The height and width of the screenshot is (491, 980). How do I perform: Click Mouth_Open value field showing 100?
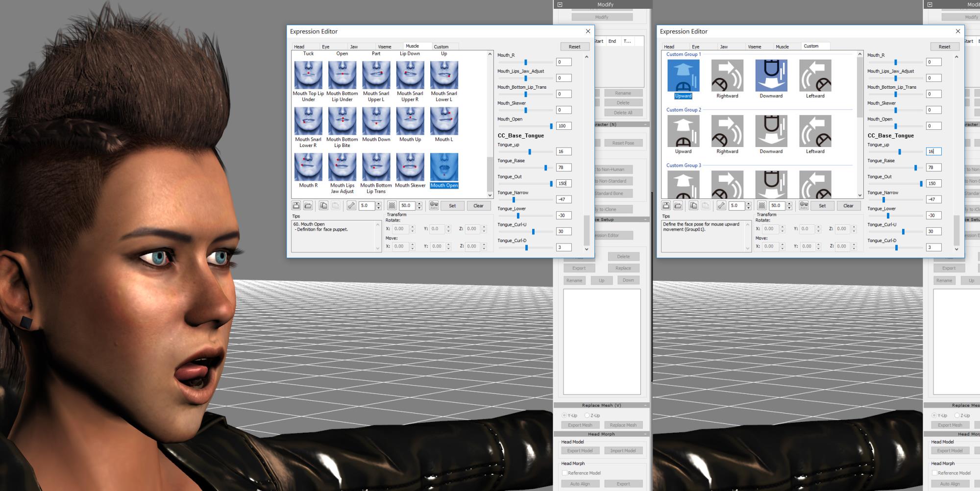563,126
